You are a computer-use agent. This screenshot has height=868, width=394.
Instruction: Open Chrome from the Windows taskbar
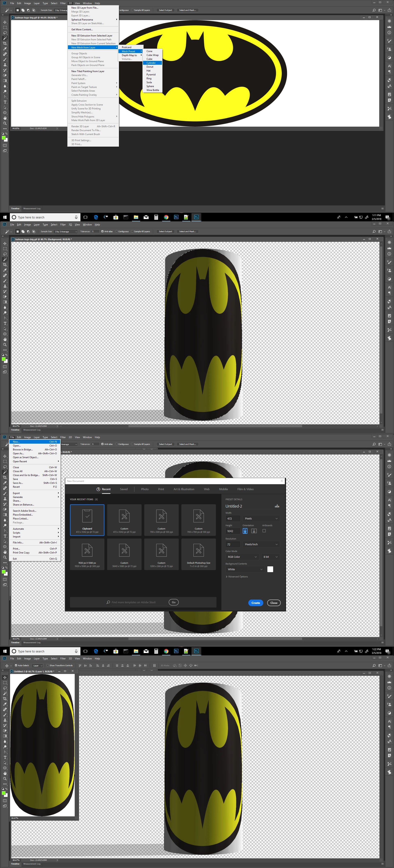(166, 217)
